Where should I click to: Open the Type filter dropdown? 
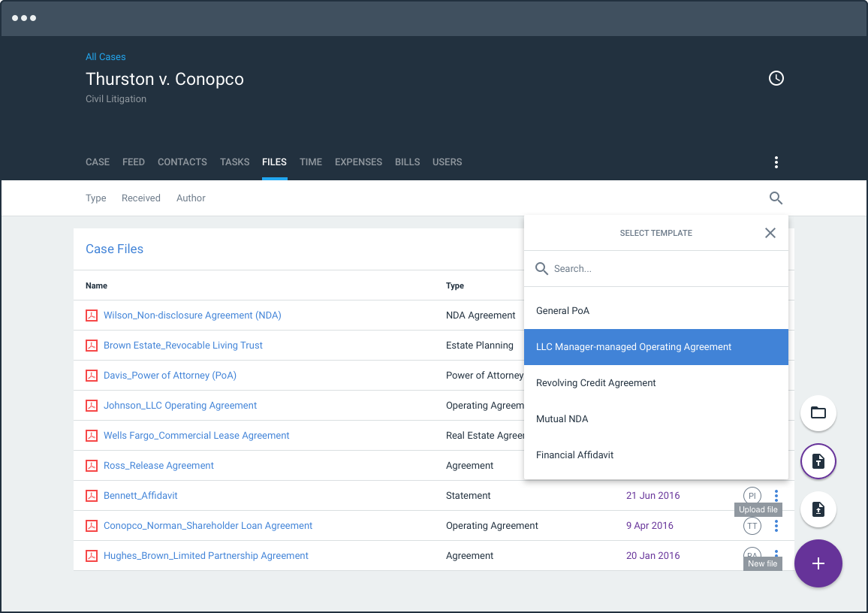(x=96, y=198)
